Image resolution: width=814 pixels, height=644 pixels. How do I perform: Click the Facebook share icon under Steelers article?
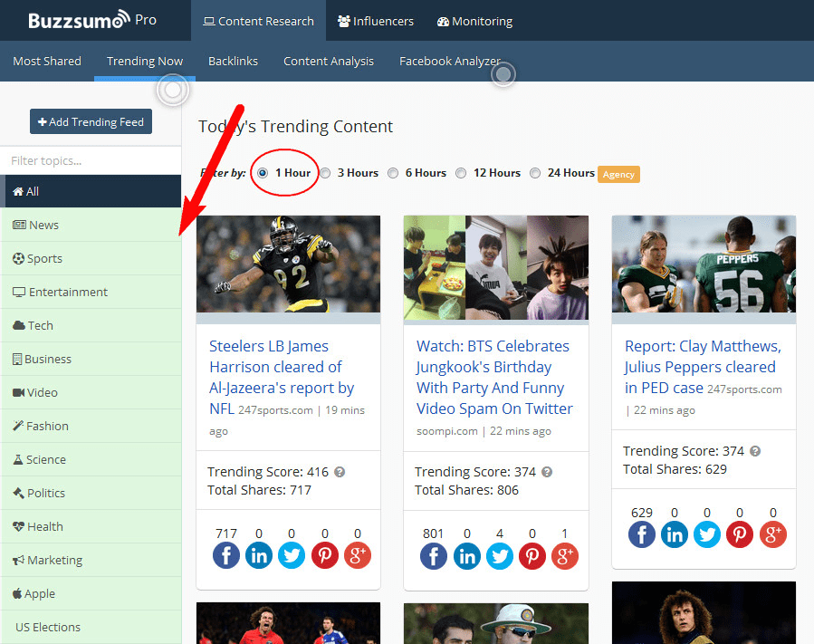225,555
